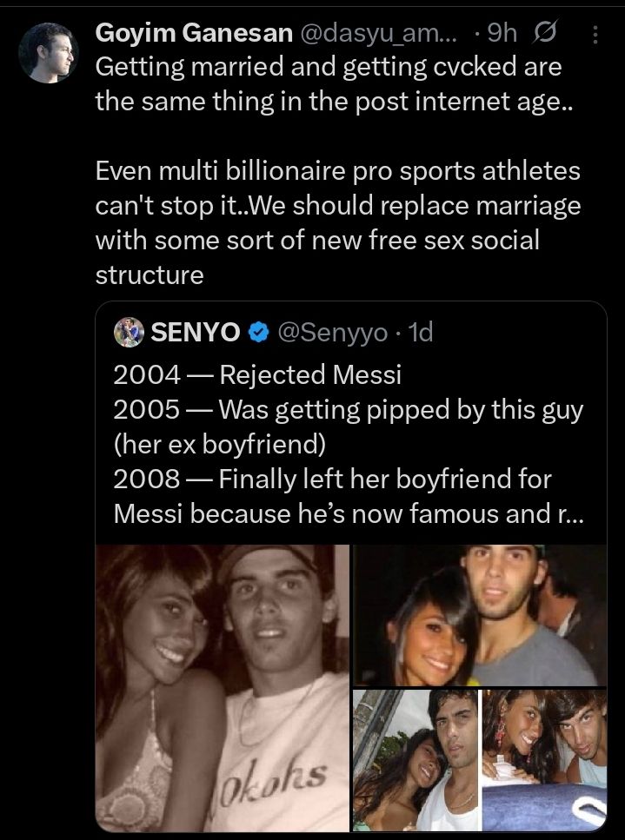Image resolution: width=625 pixels, height=840 pixels.
Task: Click the "2005 — Was getting pipped" line
Action: pyautogui.click(x=348, y=409)
